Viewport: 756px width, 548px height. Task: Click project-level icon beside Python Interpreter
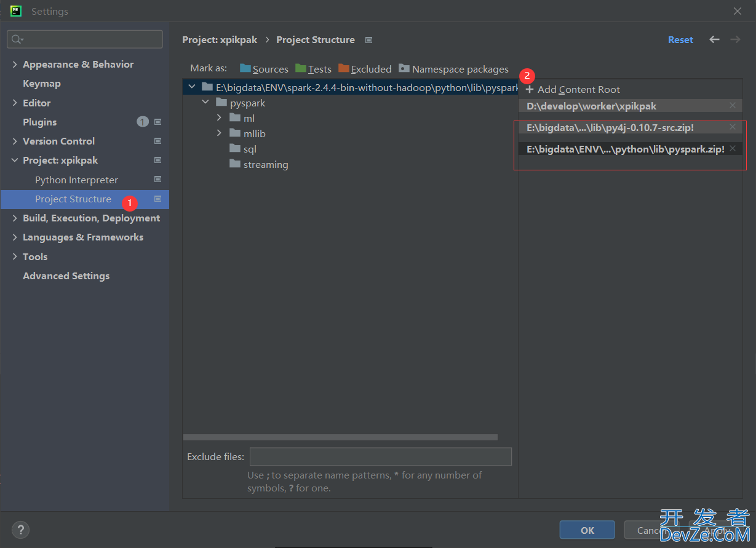(157, 180)
